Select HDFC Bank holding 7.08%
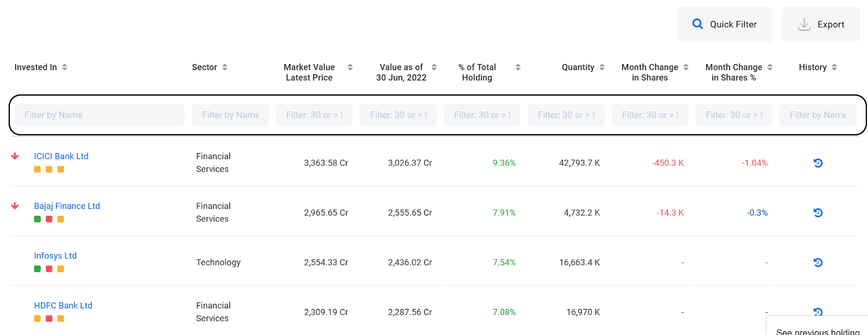This screenshot has width=868, height=335. (504, 312)
